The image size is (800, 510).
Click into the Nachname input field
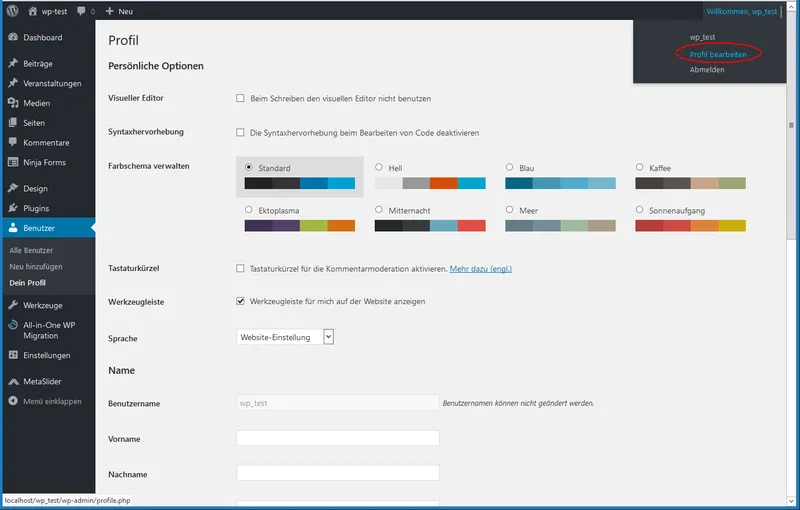point(338,473)
